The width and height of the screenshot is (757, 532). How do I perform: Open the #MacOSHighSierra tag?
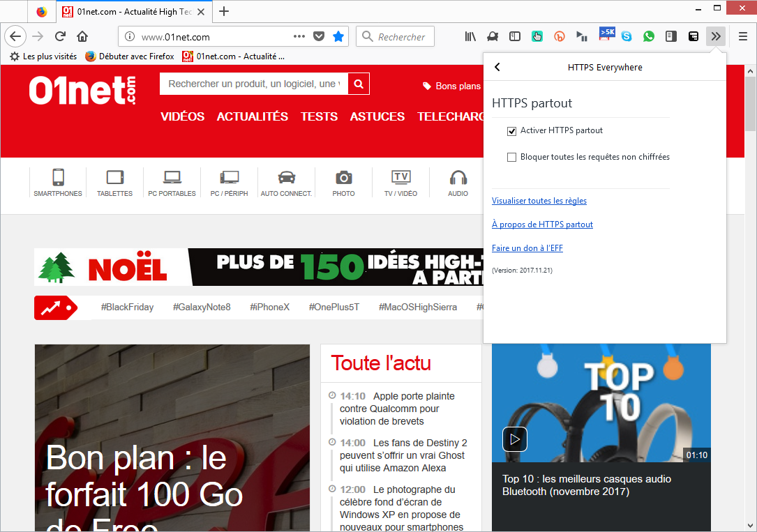coord(418,307)
